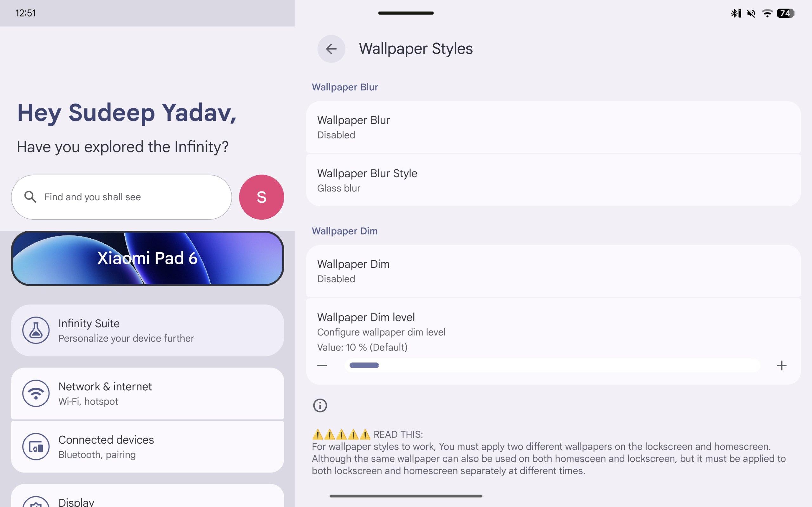Screen dimensions: 812x507
Task: Increase dim level with plus button
Action: 782,365
